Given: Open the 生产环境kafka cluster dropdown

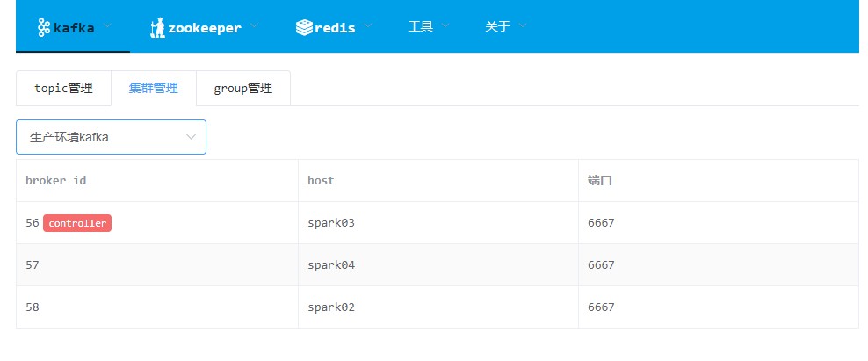Looking at the screenshot, I should pyautogui.click(x=112, y=137).
